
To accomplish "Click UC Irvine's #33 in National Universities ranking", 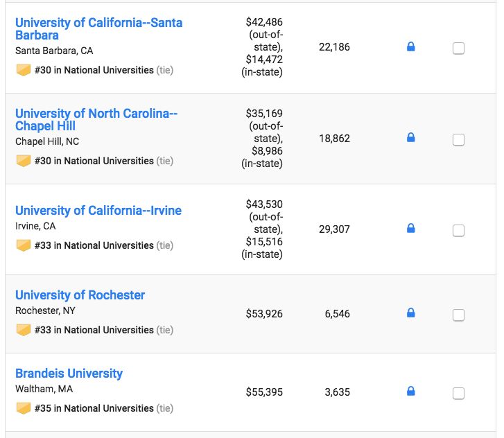I will click(x=94, y=245).
